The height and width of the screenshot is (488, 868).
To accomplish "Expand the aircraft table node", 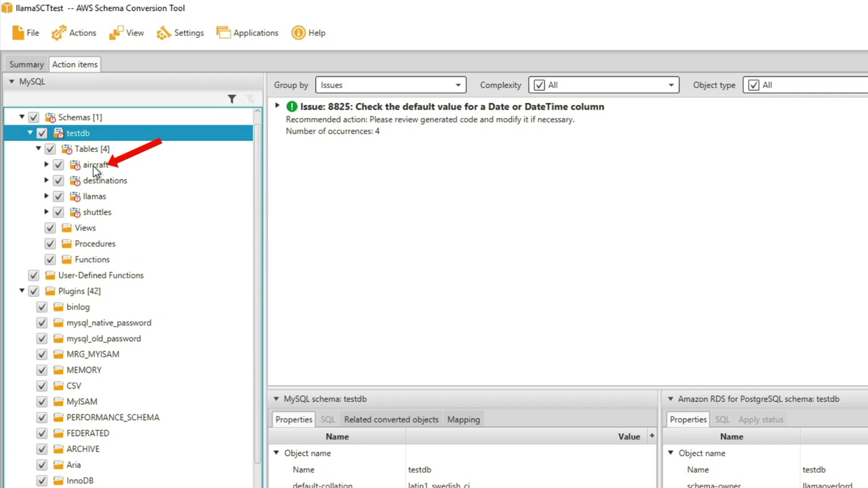I will pyautogui.click(x=47, y=165).
